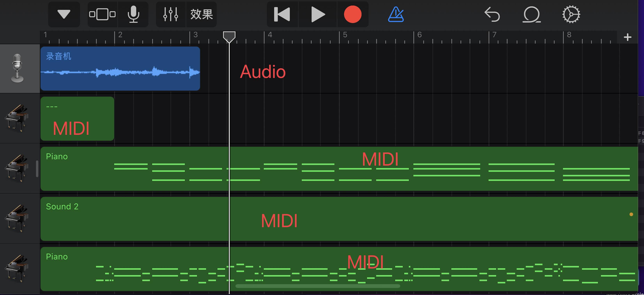
Task: Open the track controls mixer icon
Action: [171, 14]
